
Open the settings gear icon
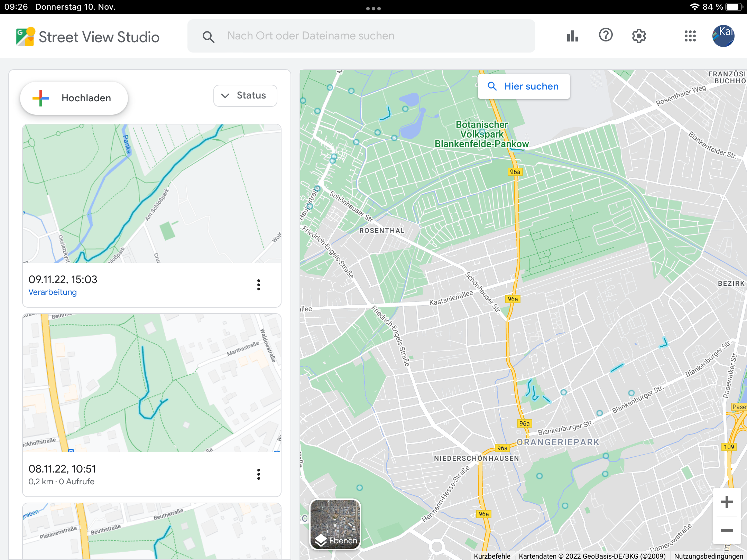(x=639, y=36)
